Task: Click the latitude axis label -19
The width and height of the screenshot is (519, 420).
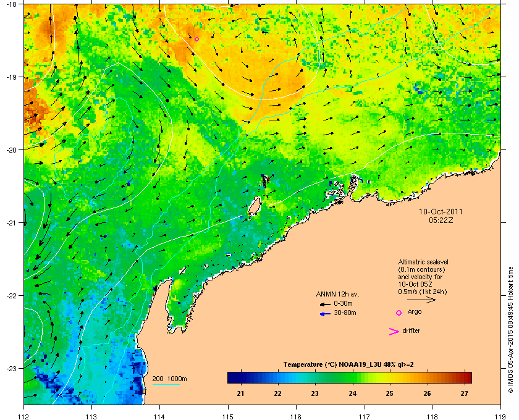Action: click(11, 77)
